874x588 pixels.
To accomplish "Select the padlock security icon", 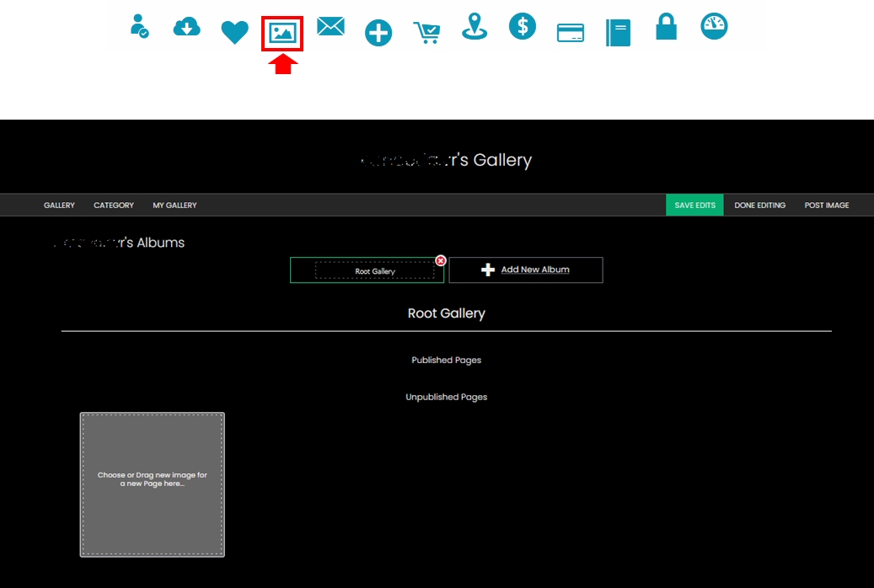I will click(666, 27).
